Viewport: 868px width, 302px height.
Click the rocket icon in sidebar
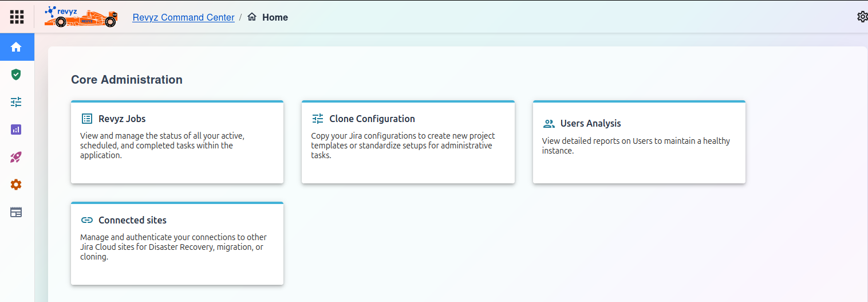point(16,157)
